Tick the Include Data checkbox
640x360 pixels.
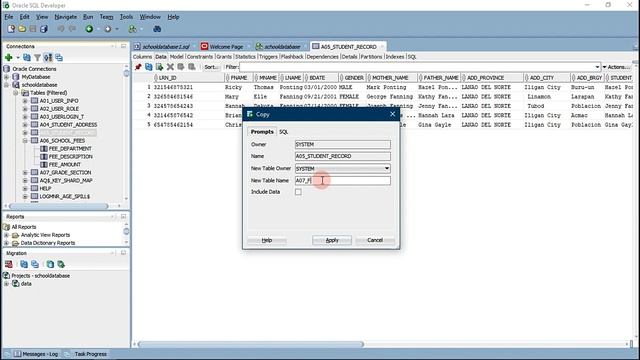tap(298, 192)
